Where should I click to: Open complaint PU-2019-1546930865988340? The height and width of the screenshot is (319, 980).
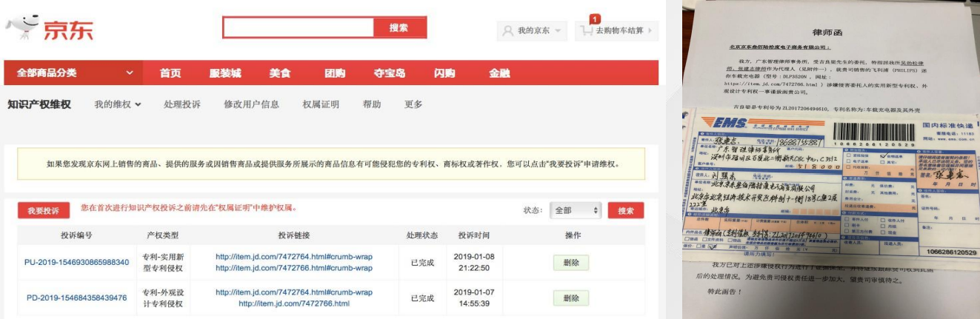click(x=77, y=262)
